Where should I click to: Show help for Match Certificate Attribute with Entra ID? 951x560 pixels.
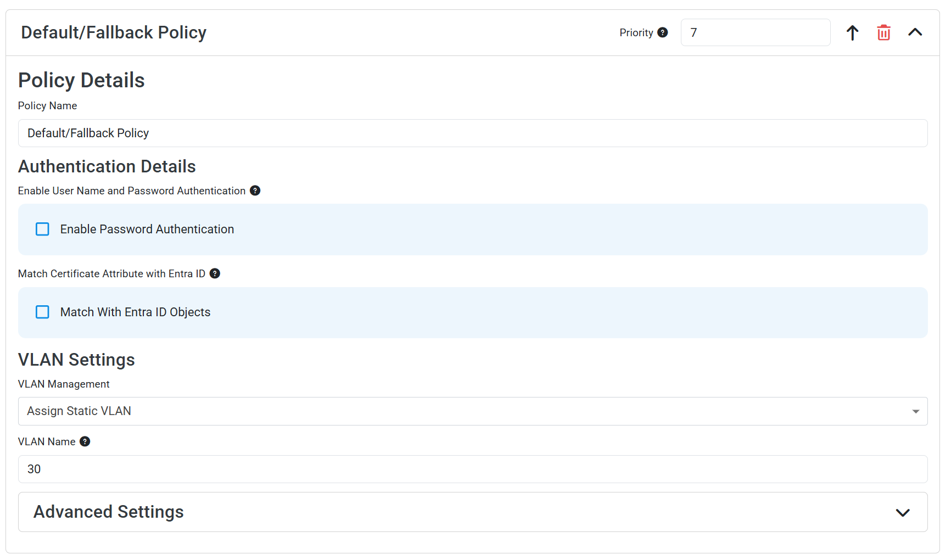[x=215, y=273]
